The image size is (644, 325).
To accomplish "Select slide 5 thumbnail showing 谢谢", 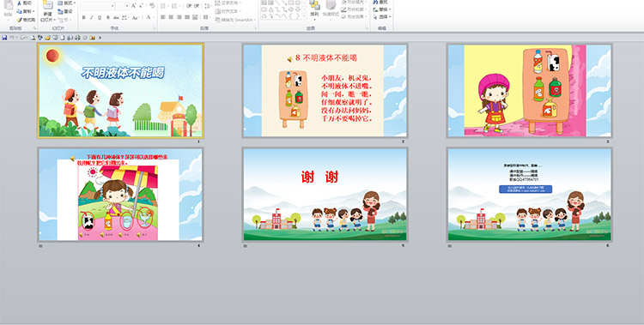I will (x=325, y=195).
